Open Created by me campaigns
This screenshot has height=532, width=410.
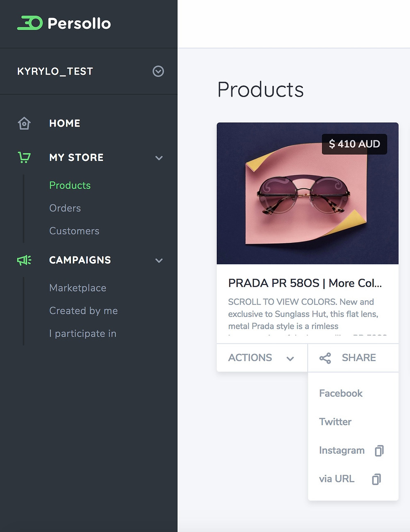pyautogui.click(x=83, y=311)
